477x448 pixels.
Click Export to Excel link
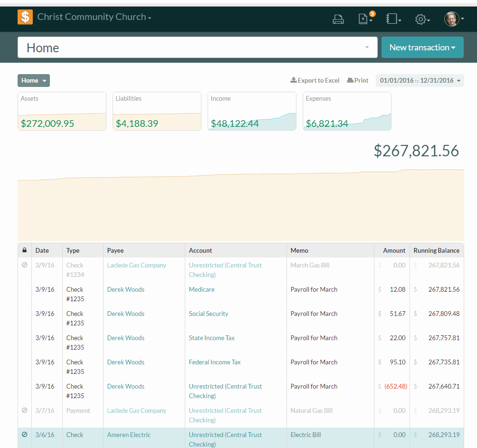point(315,81)
